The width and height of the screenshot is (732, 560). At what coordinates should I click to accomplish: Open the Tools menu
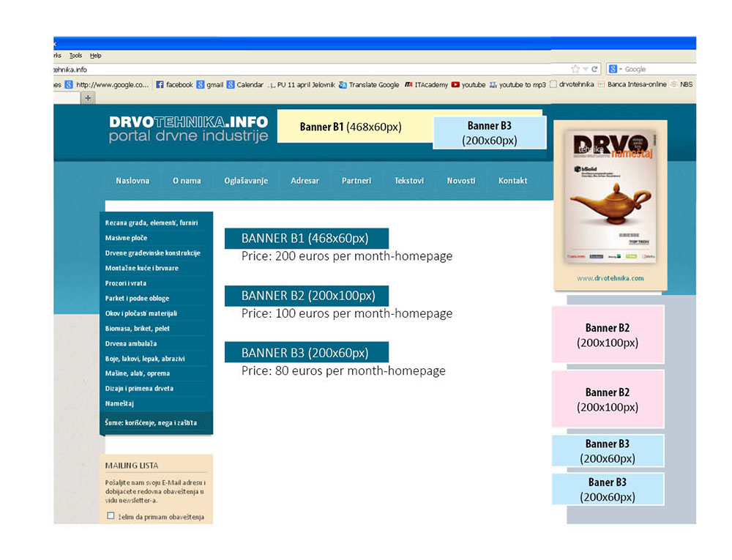pyautogui.click(x=75, y=56)
